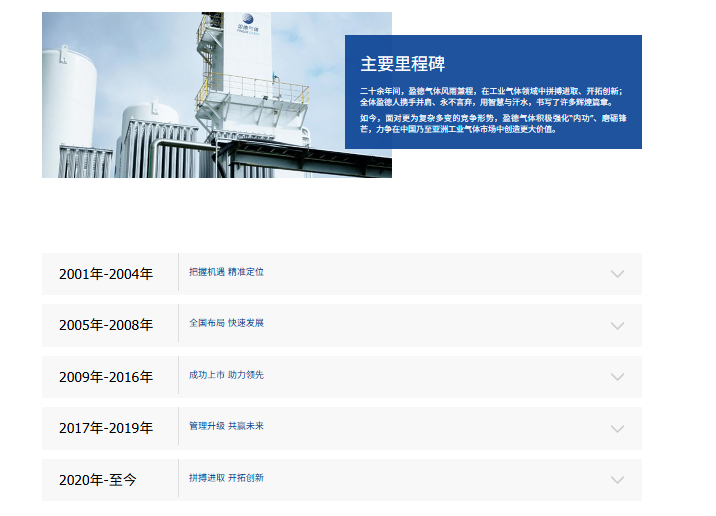Expand the 2001年-2004年 chevron arrow
Screen dimensions: 716x516
[617, 274]
